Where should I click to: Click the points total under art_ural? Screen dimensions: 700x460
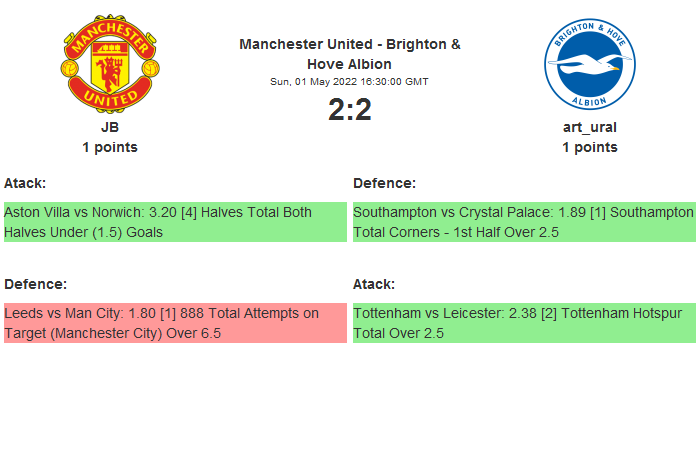click(x=589, y=147)
